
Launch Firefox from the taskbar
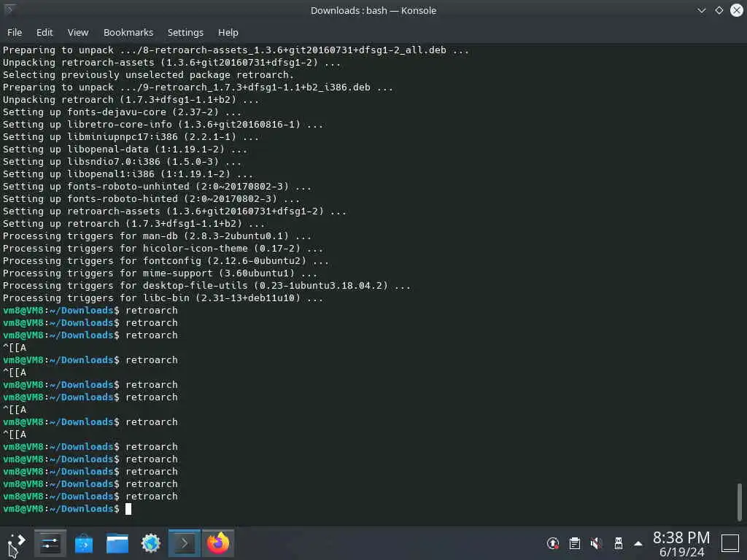coord(217,542)
